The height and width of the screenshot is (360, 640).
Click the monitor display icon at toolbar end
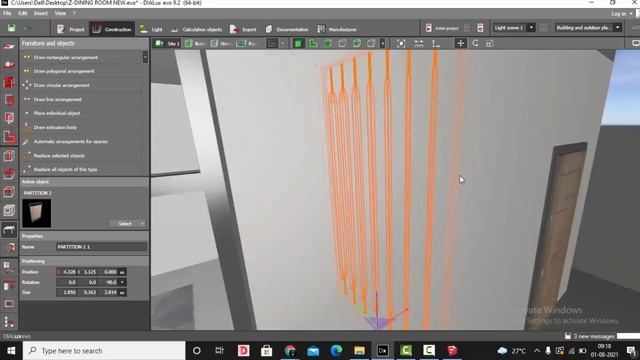[x=636, y=43]
